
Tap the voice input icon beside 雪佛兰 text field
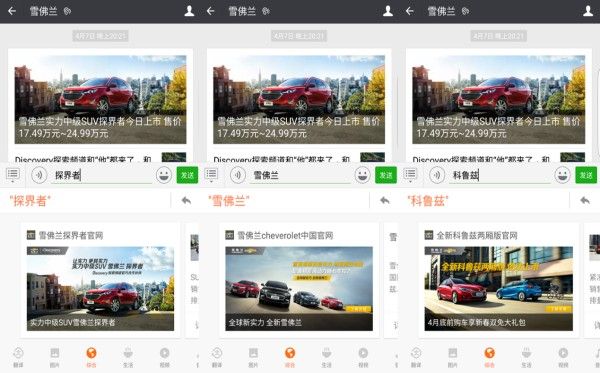coord(238,175)
